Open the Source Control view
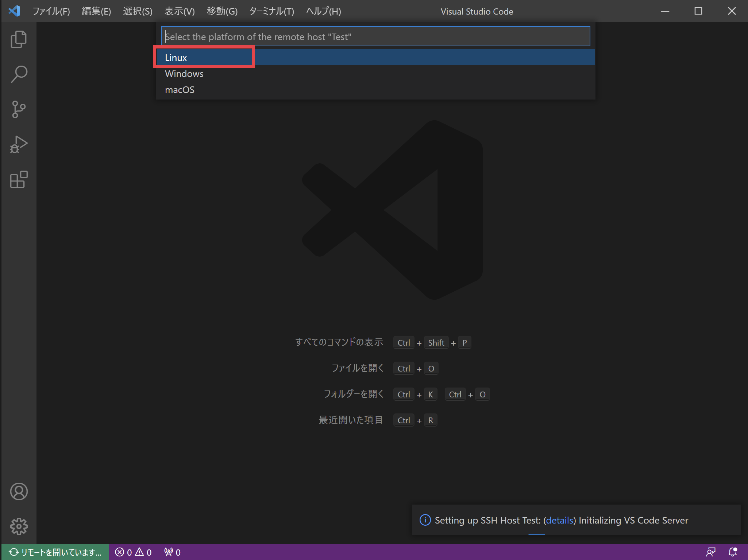 [19, 109]
